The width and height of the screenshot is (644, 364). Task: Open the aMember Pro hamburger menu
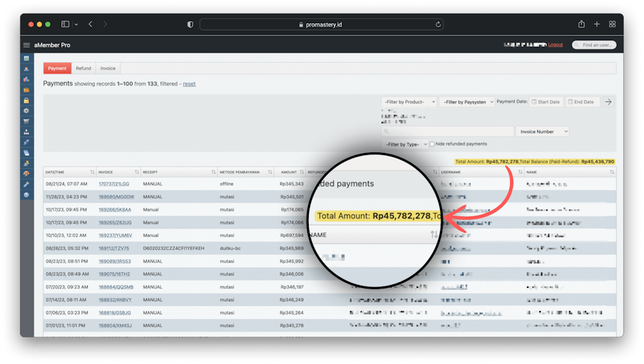point(27,45)
